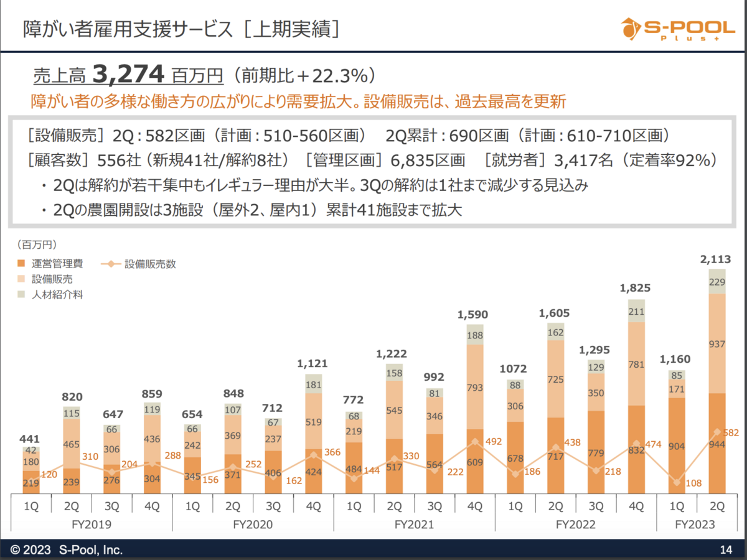Click the 設備販売 2Q: 582区画 line
747x560 pixels.
click(194, 135)
